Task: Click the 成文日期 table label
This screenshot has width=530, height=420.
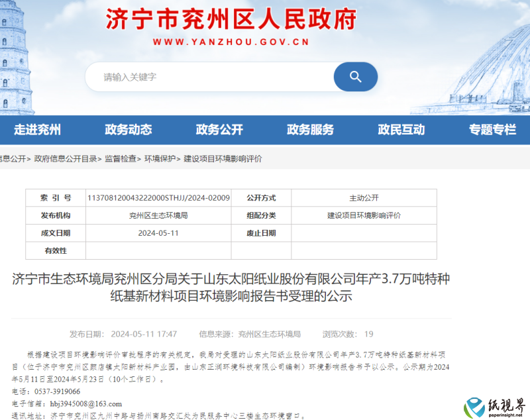Action: [56, 233]
